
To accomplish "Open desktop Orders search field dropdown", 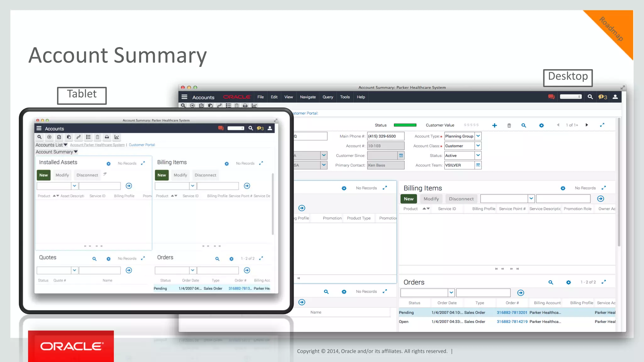I will coord(451,293).
